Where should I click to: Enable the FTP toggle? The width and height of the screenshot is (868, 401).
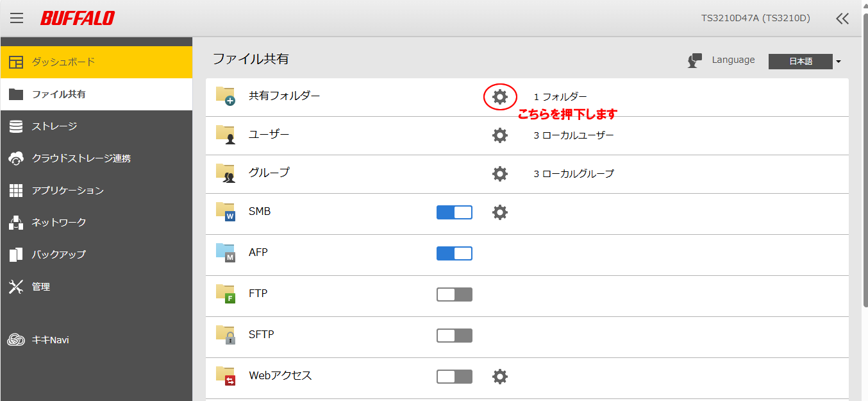tap(455, 294)
